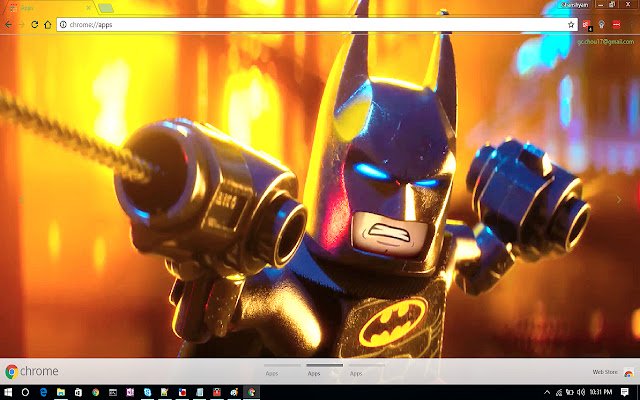Open the Action Center notifications icon

624,392
